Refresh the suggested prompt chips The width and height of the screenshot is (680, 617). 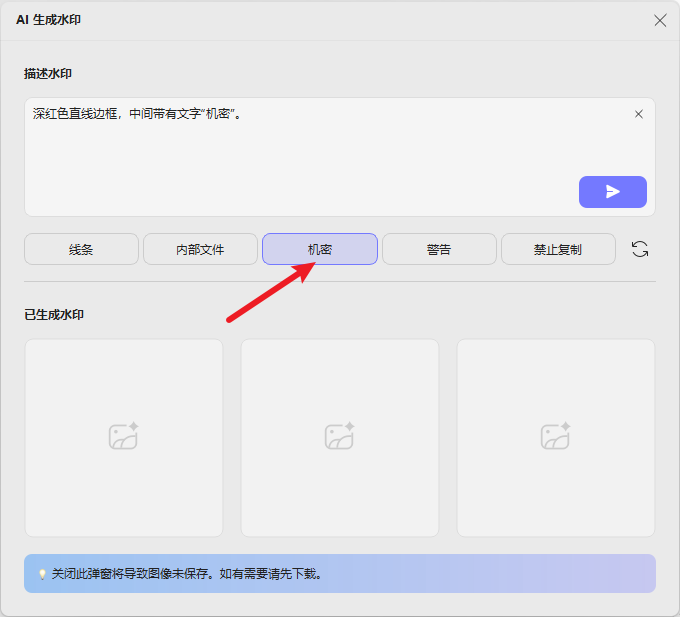click(x=640, y=249)
